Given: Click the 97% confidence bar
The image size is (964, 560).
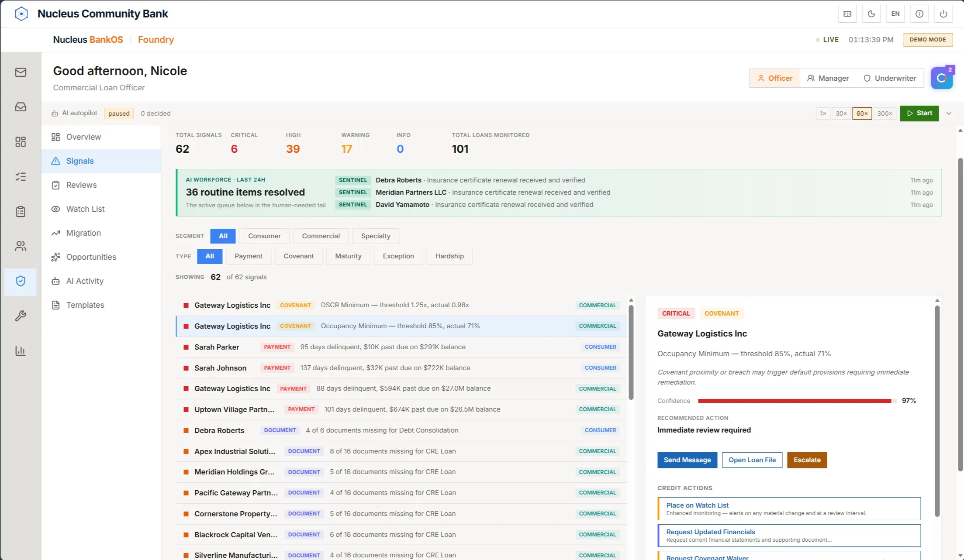Looking at the screenshot, I should click(797, 401).
